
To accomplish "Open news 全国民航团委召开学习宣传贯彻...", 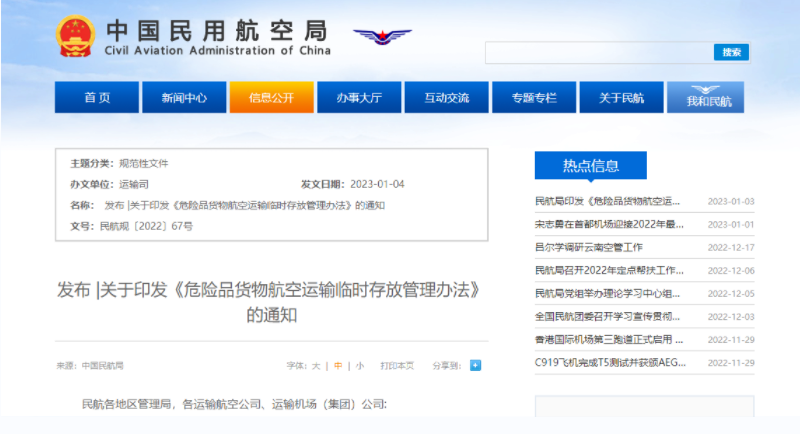I will (607, 317).
